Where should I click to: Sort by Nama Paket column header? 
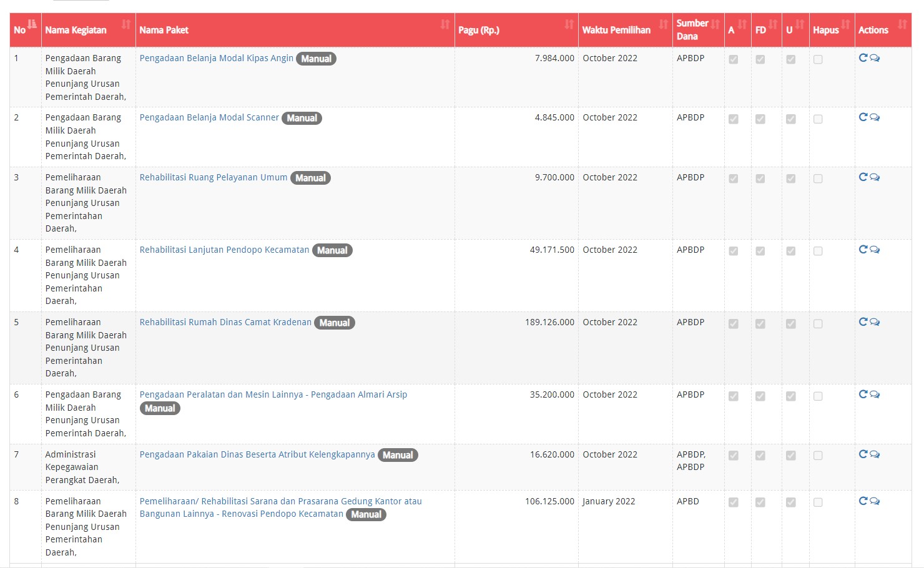[x=295, y=30]
